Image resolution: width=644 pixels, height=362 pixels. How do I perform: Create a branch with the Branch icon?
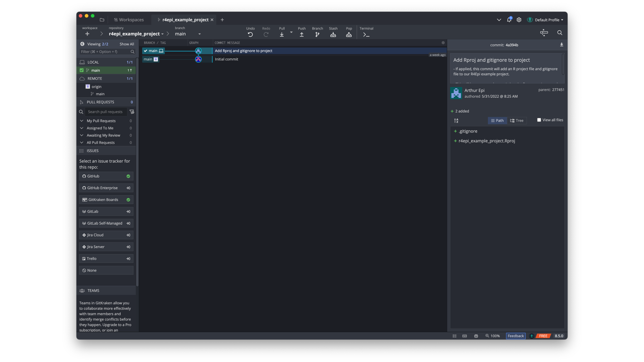click(317, 34)
